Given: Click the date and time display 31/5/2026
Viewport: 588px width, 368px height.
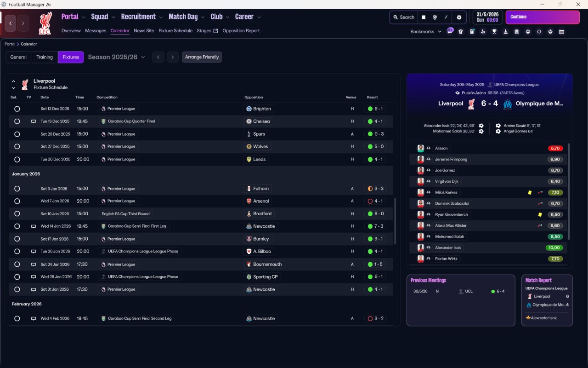Looking at the screenshot, I should coord(487,17).
